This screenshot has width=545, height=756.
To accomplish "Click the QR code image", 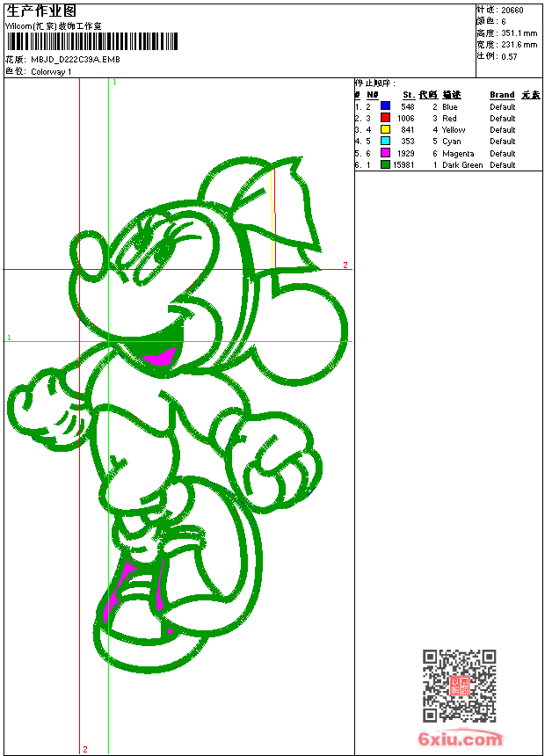I will point(459,686).
